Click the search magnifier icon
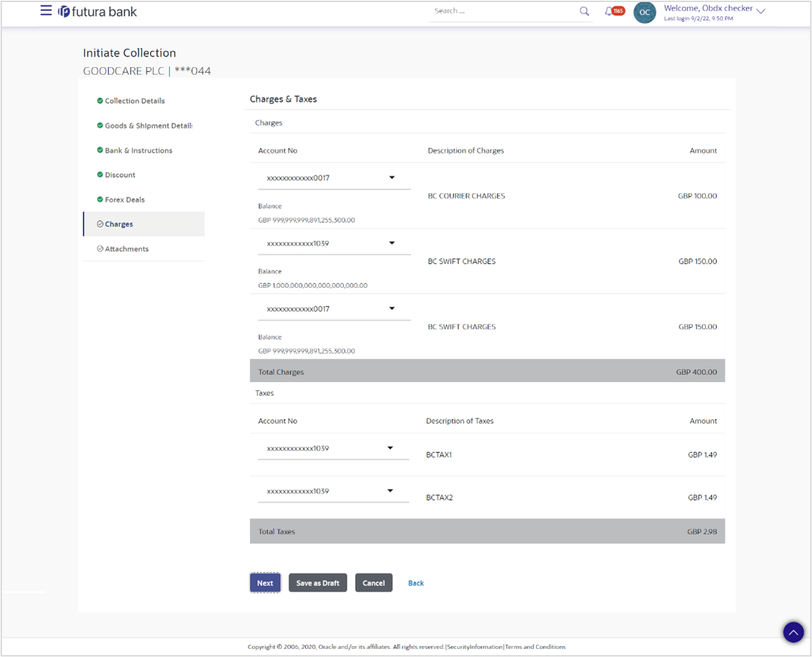 [584, 11]
